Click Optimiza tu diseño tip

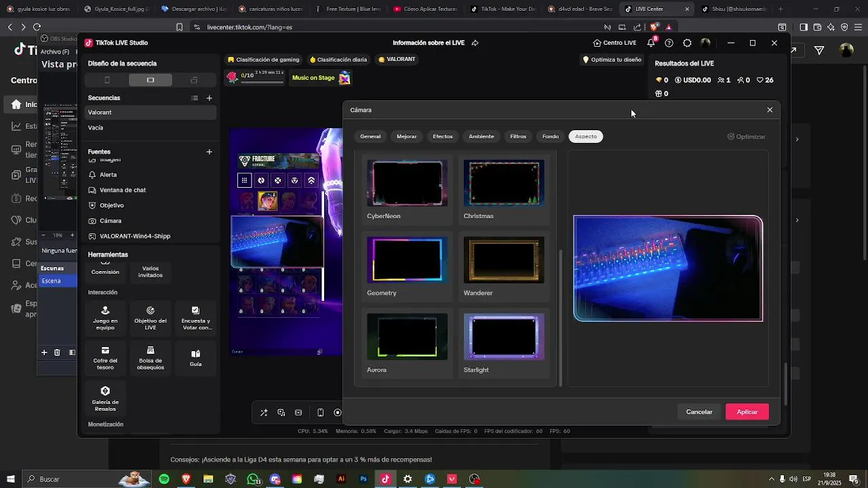[x=612, y=60]
